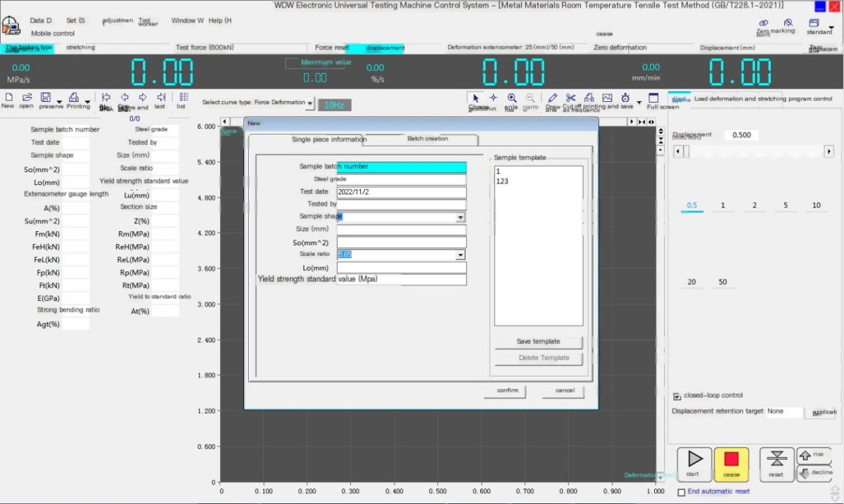Open the Sample shape dropdown
Image resolution: width=844 pixels, height=504 pixels.
coord(461,218)
